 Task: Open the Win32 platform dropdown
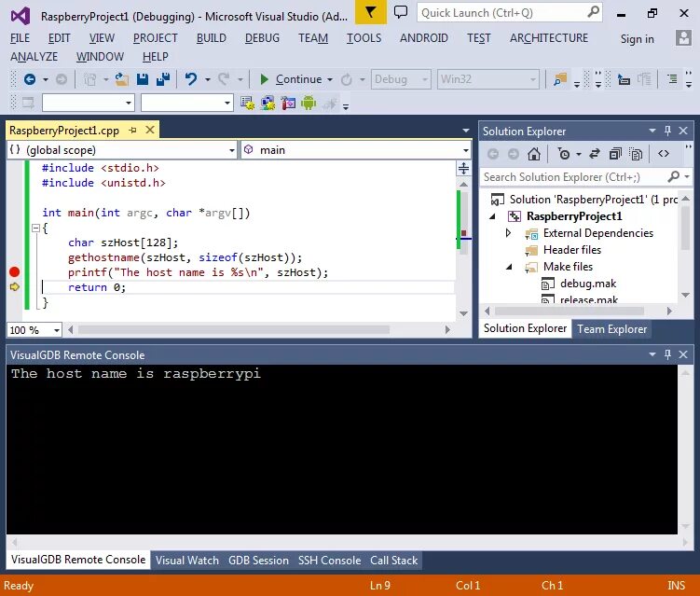pos(487,79)
